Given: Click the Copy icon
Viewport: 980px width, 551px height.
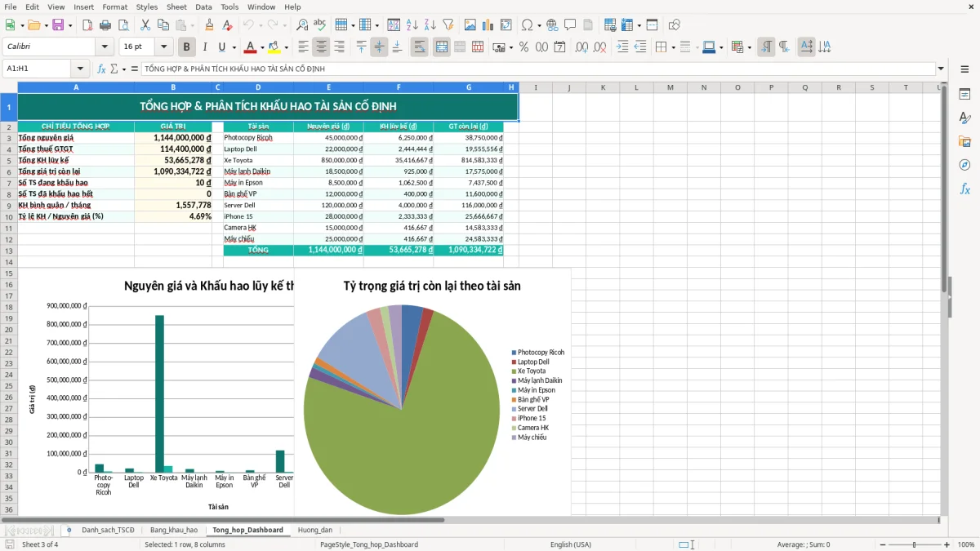Looking at the screenshot, I should [163, 25].
